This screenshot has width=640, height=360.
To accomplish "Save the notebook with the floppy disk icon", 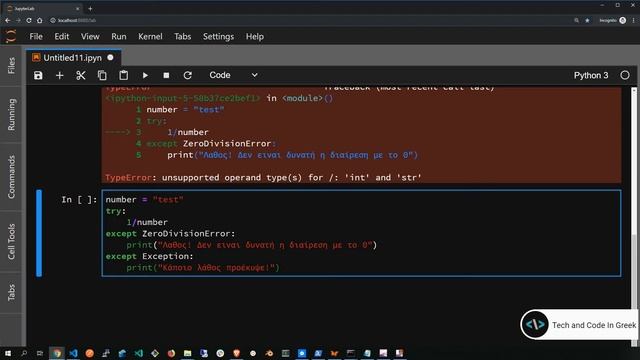I will [38, 76].
